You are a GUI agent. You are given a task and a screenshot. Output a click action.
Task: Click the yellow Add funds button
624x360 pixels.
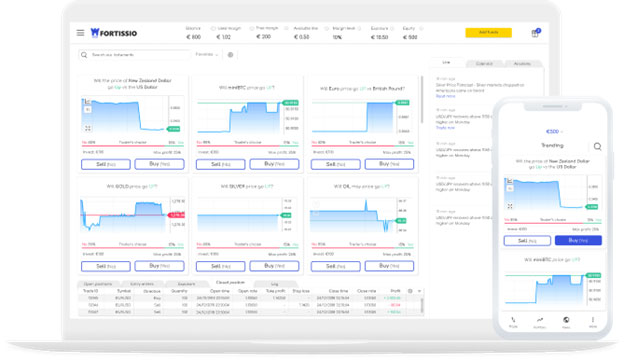(x=488, y=33)
